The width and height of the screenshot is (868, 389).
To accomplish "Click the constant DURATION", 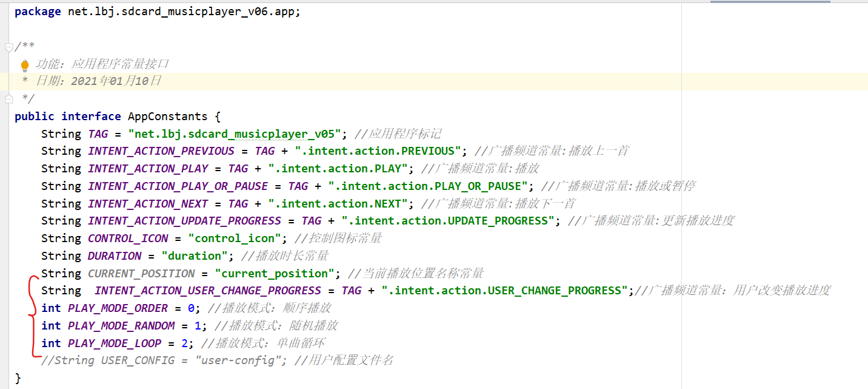I will pyautogui.click(x=115, y=256).
